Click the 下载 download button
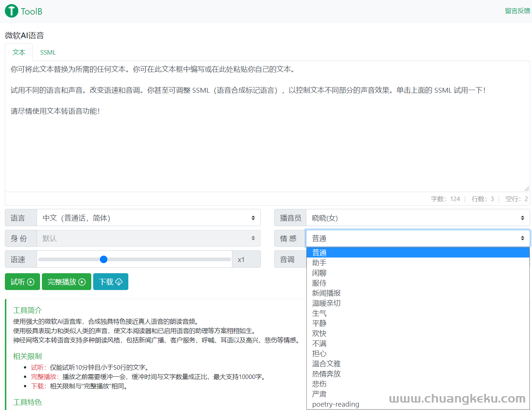This screenshot has width=532, height=410. (111, 282)
